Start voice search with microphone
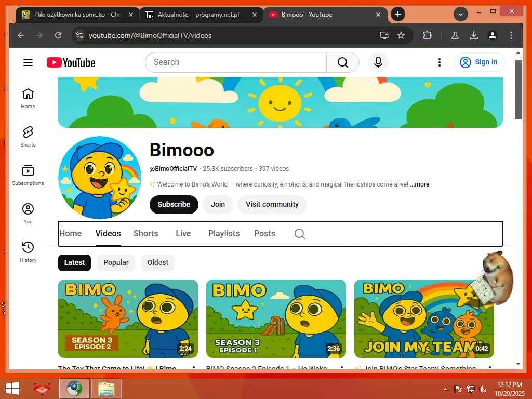This screenshot has width=532, height=399. 378,62
